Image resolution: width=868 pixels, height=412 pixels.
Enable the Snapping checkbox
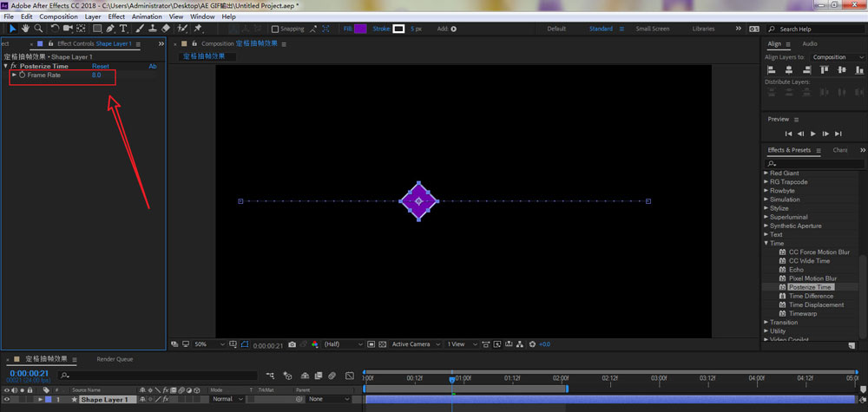tap(275, 29)
